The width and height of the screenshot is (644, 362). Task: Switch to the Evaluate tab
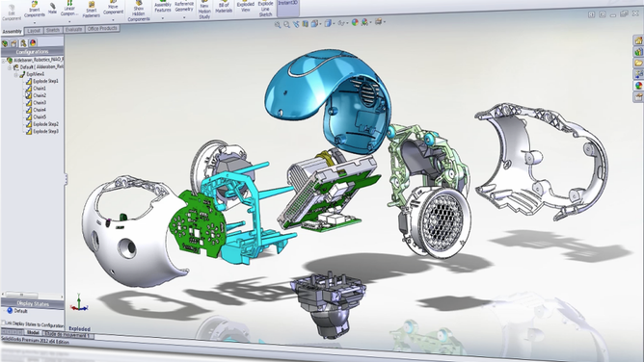click(74, 30)
